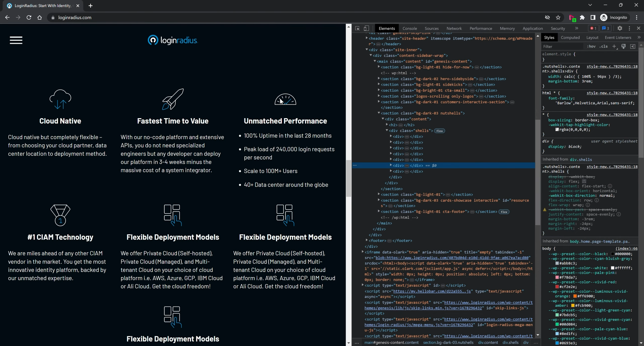Bookmark this page with the star icon

(558, 18)
